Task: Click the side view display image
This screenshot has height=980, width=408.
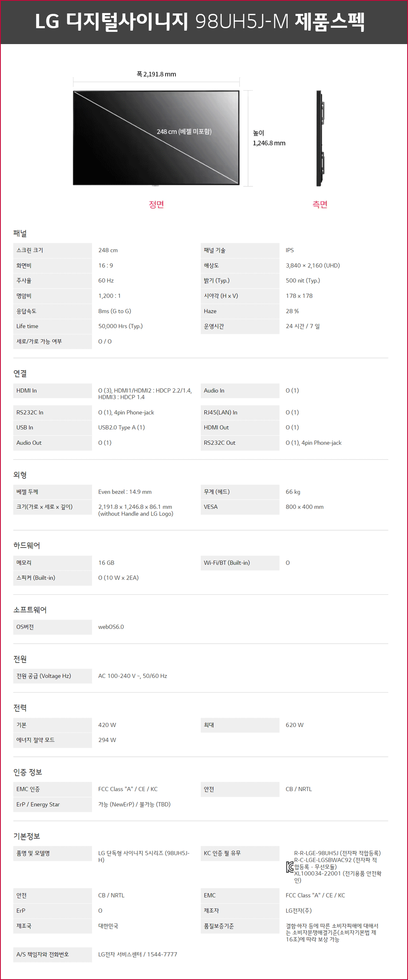Action: pos(321,138)
